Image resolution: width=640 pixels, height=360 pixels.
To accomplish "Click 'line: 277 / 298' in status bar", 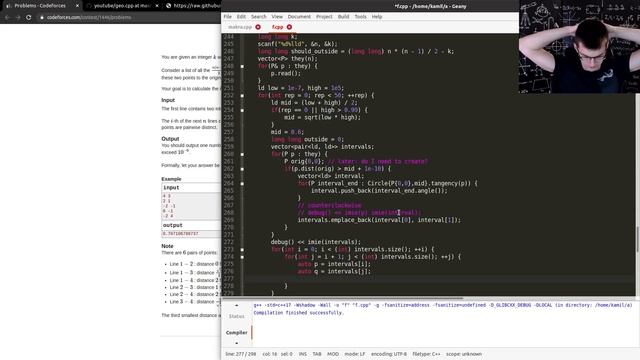I will pos(240,354).
